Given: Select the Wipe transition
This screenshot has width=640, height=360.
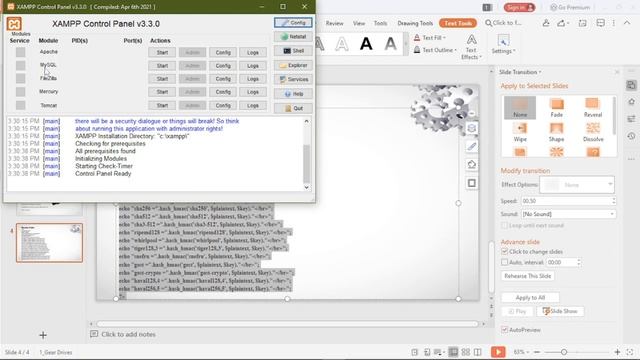Looking at the screenshot, I should point(520,132).
